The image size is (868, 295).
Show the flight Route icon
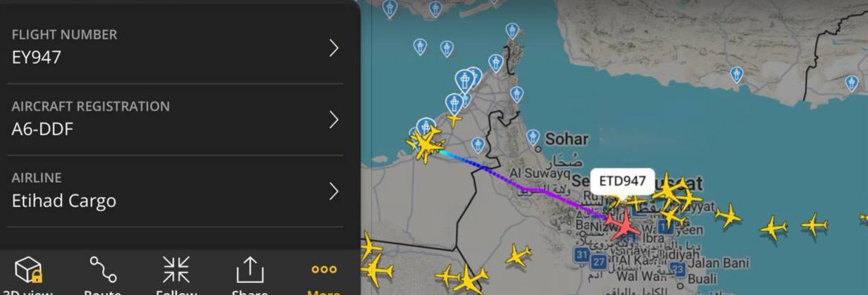(103, 269)
